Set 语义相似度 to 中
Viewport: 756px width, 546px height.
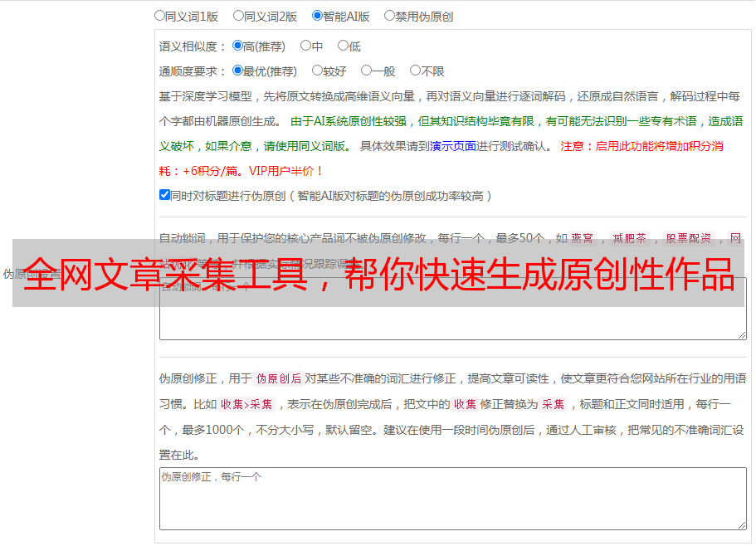click(x=305, y=46)
